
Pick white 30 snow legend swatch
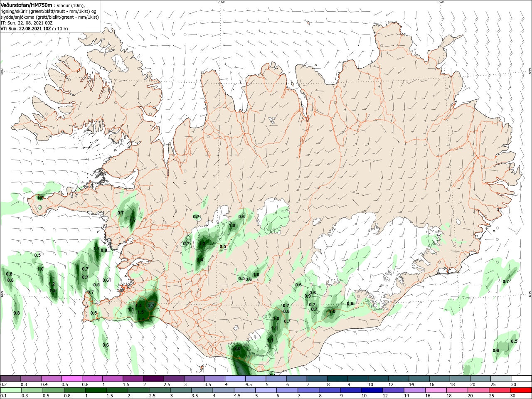pos(521,379)
